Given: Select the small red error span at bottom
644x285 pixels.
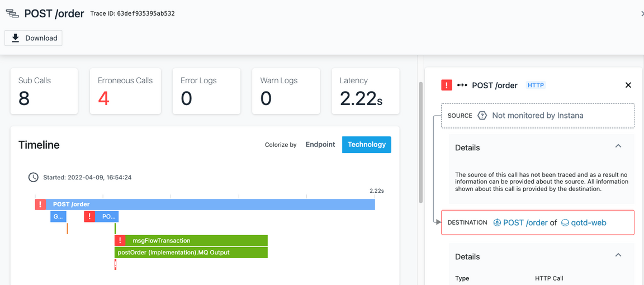Looking at the screenshot, I should pos(115,264).
